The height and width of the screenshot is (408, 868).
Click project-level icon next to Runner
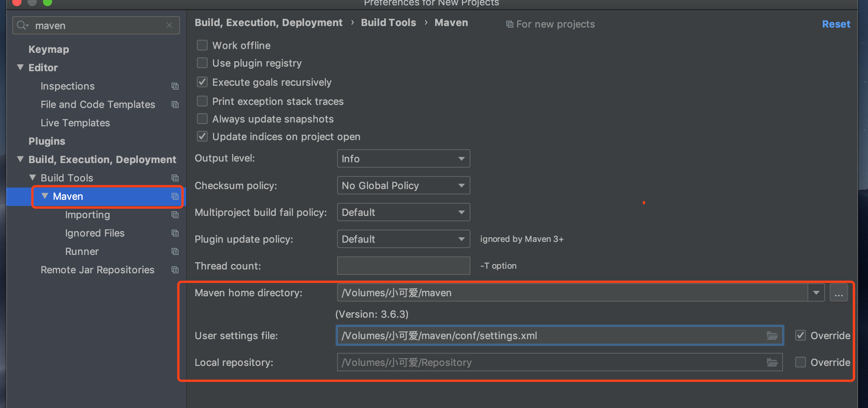(175, 251)
